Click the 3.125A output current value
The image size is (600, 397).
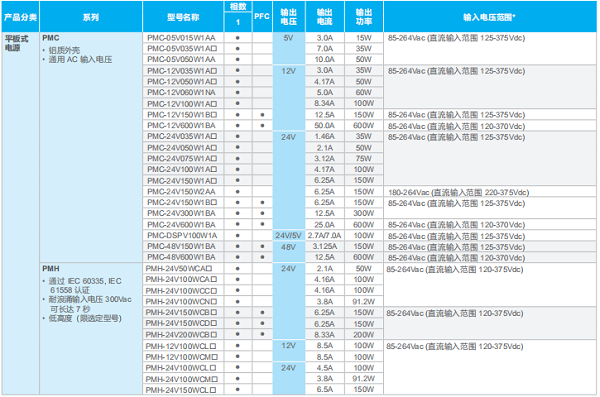point(324,246)
